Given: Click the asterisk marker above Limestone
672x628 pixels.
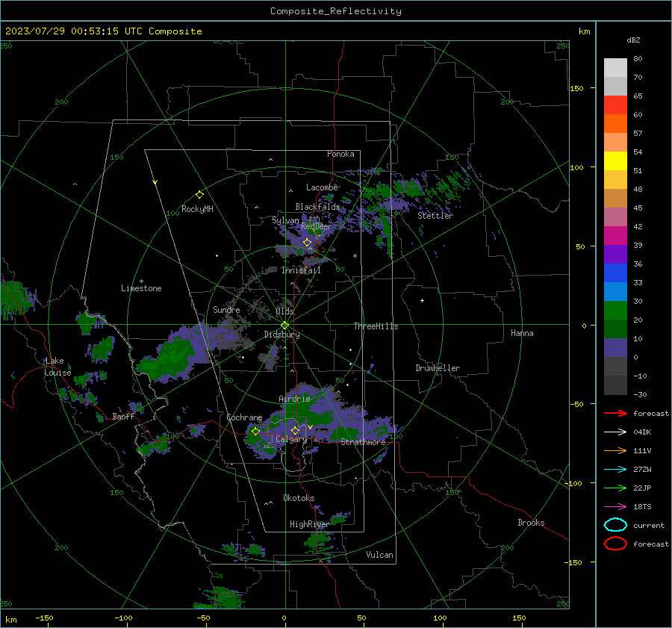Looking at the screenshot, I should tap(141, 282).
